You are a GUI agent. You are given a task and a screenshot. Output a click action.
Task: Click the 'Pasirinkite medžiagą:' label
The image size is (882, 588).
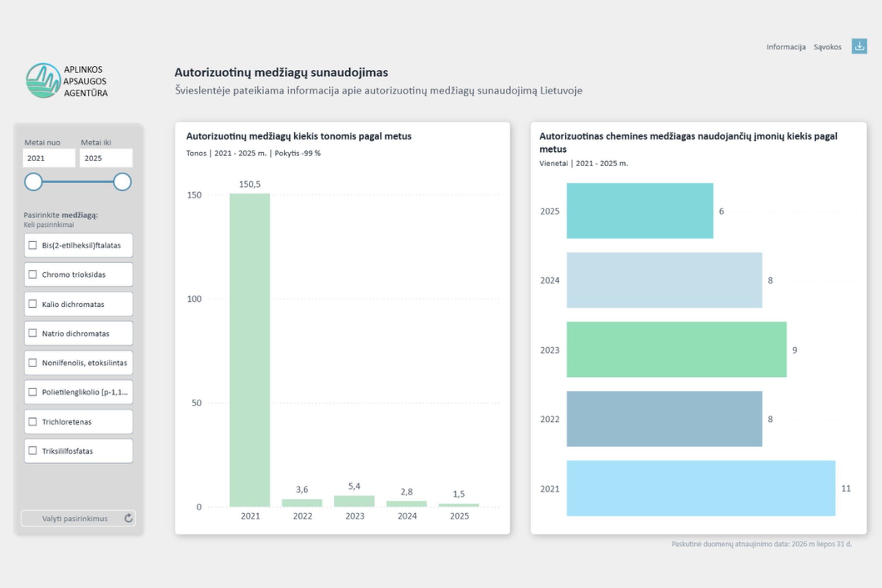point(61,215)
